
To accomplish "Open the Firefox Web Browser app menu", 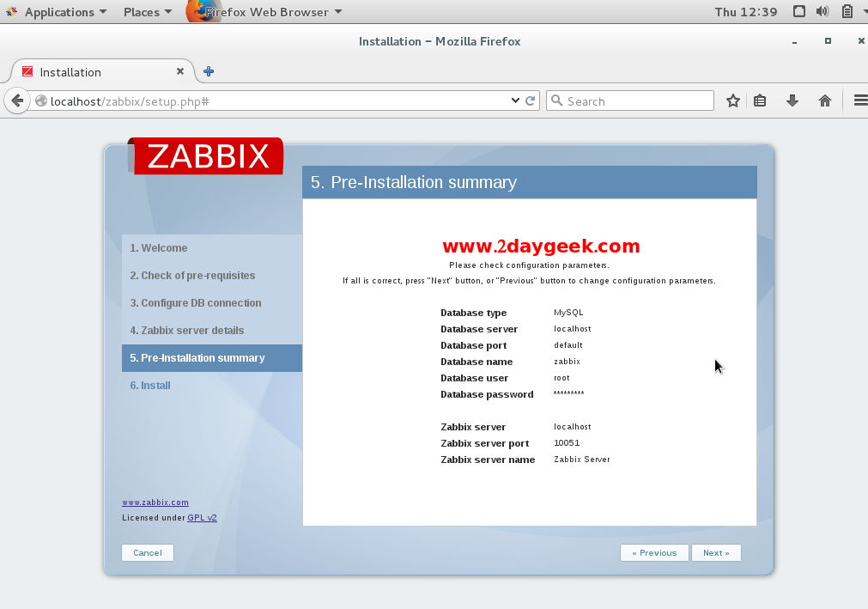I will tap(265, 12).
